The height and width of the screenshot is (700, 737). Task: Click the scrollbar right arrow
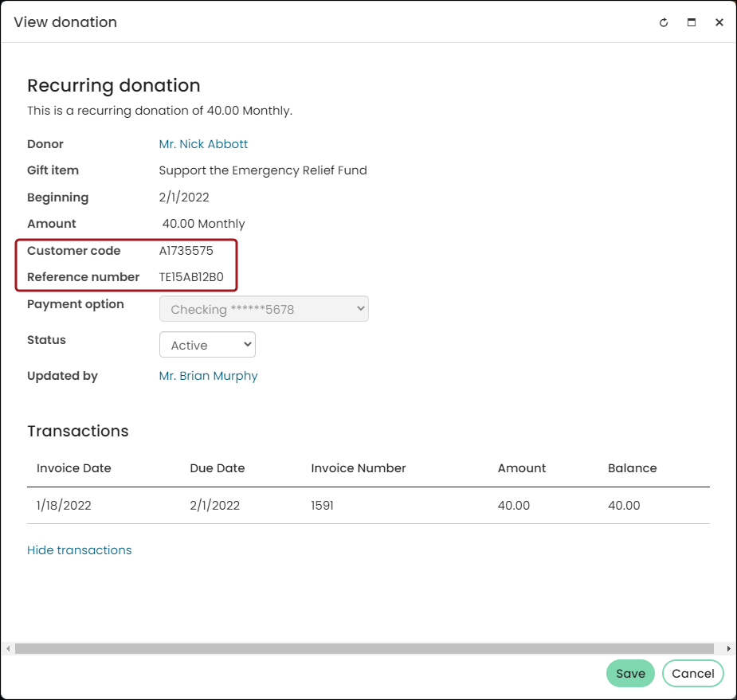728,649
